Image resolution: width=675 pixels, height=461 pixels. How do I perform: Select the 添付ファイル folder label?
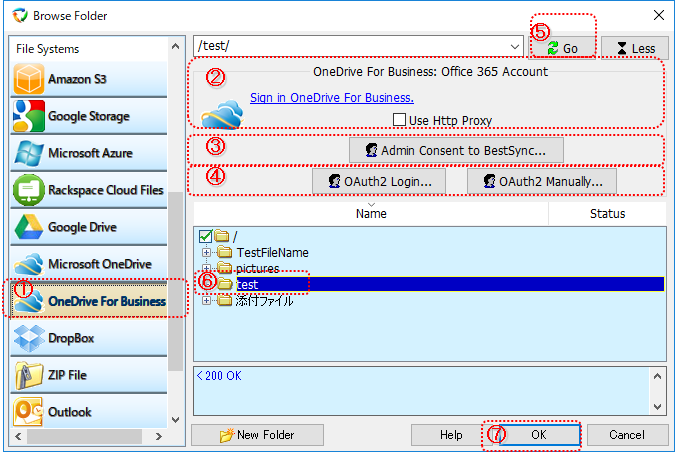coord(264,300)
